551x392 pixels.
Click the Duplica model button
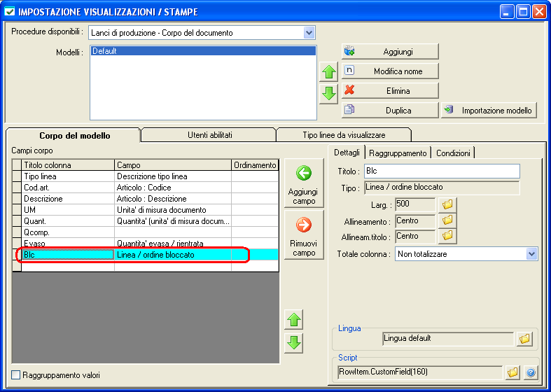pos(390,111)
